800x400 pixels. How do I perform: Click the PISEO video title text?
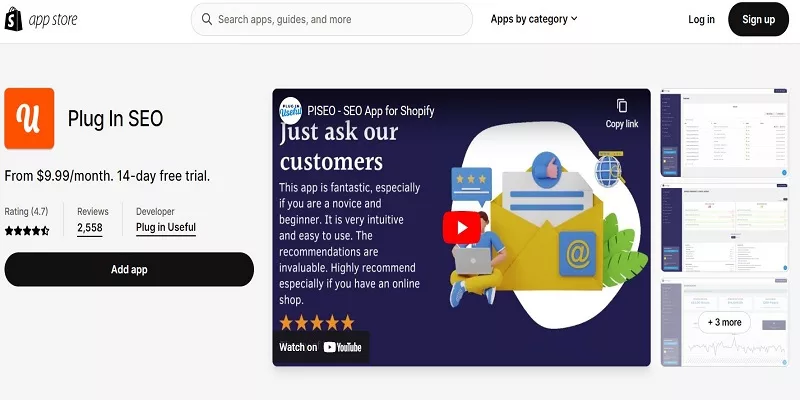pyautogui.click(x=371, y=111)
